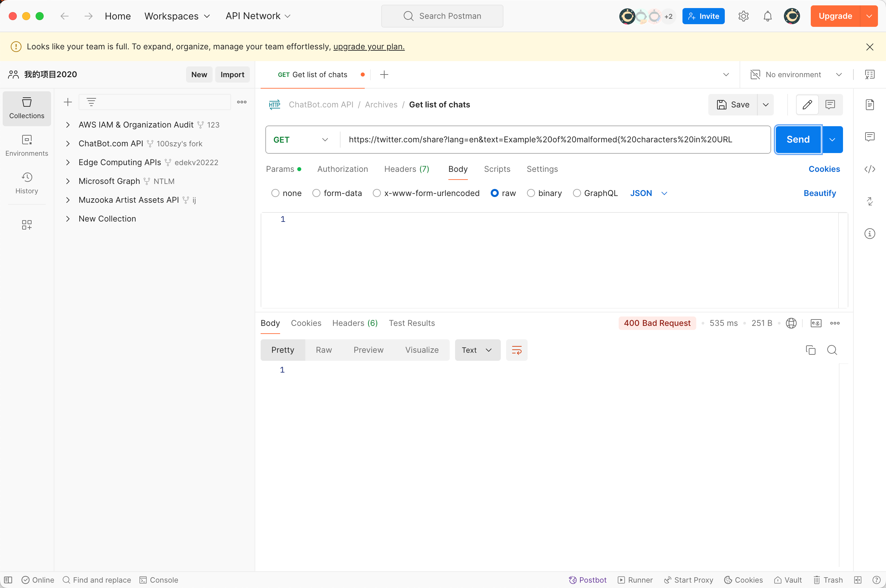Click the upgrade your plan link
886x588 pixels.
(x=369, y=47)
